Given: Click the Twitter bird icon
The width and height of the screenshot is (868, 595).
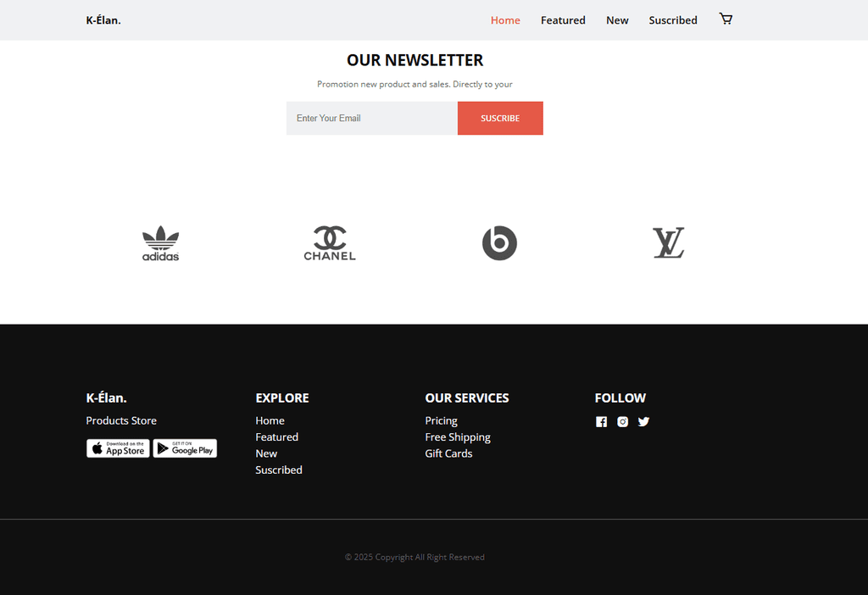Looking at the screenshot, I should 643,422.
